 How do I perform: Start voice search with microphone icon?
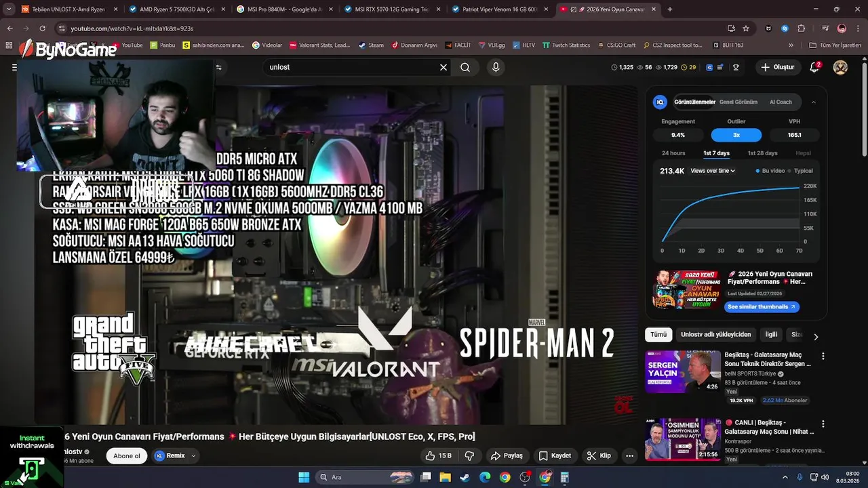(x=496, y=67)
